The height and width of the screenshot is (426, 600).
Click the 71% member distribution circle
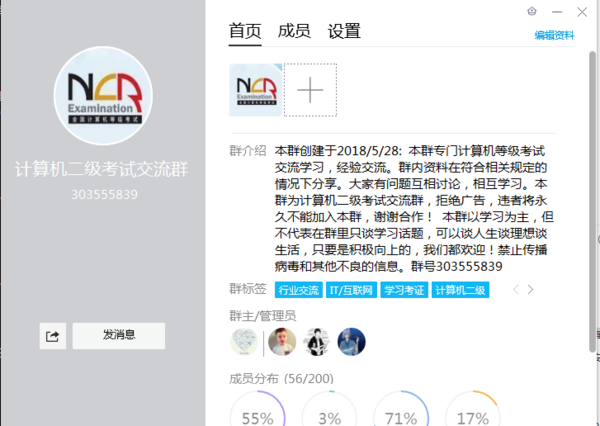(x=401, y=408)
